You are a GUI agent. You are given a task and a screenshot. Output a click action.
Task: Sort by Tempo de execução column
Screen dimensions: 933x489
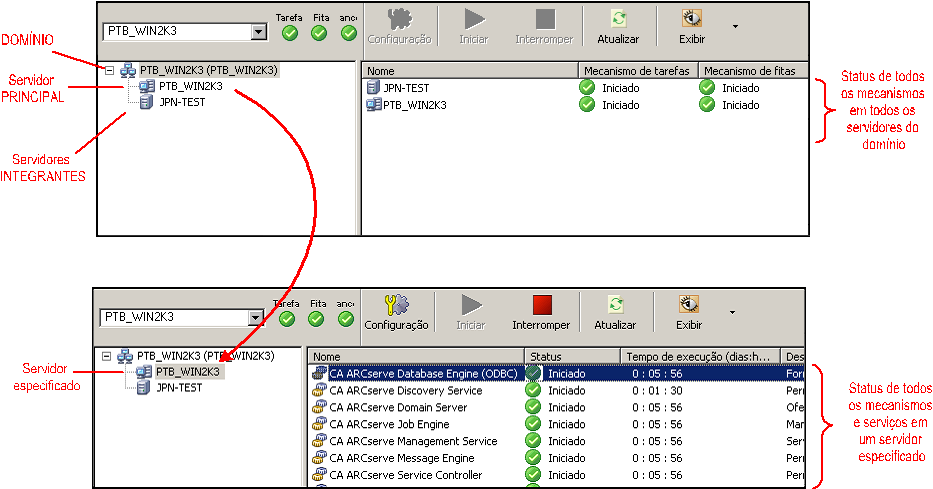click(700, 357)
